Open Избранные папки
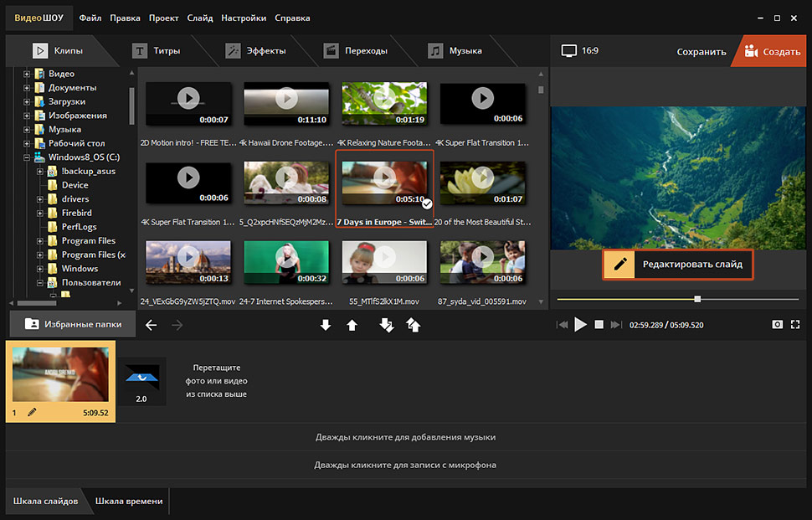 click(x=73, y=324)
